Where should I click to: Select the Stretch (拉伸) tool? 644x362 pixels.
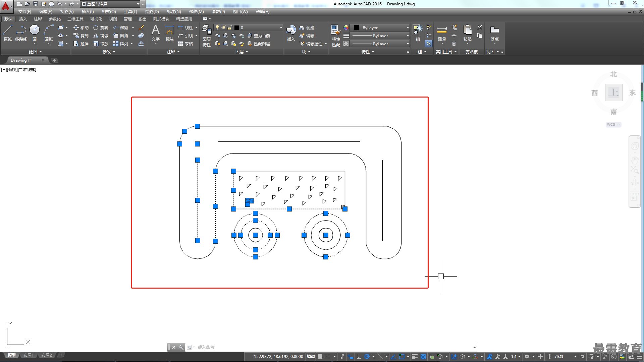point(81,44)
